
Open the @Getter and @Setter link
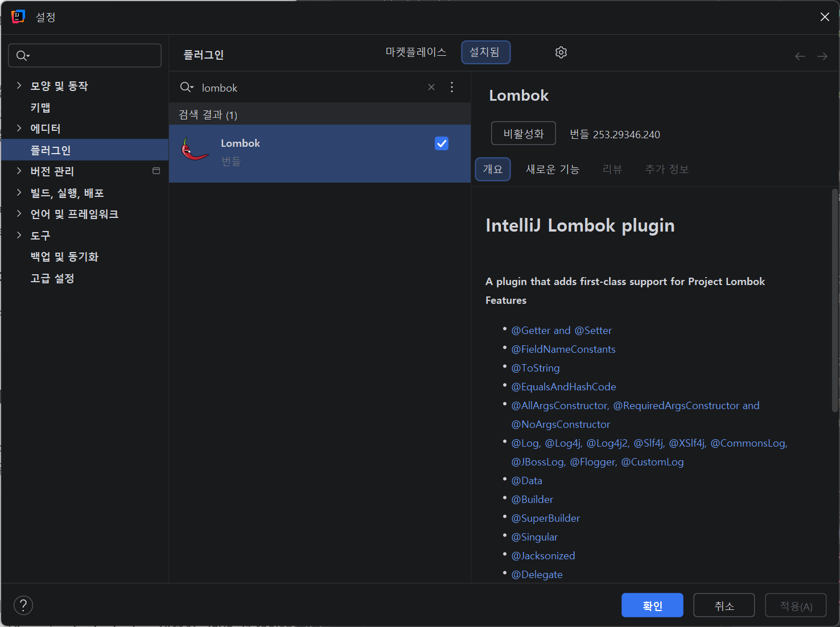coord(561,331)
